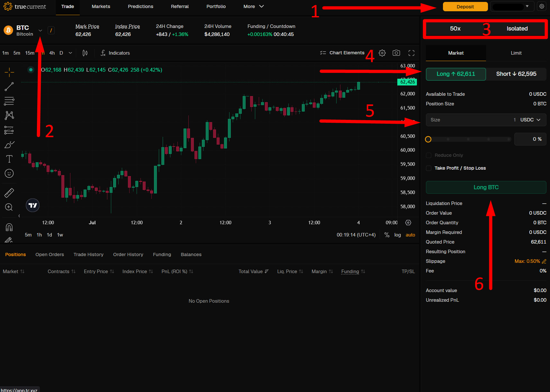The image size is (550, 392).
Task: Select the brush drawing tool
Action: click(x=9, y=145)
